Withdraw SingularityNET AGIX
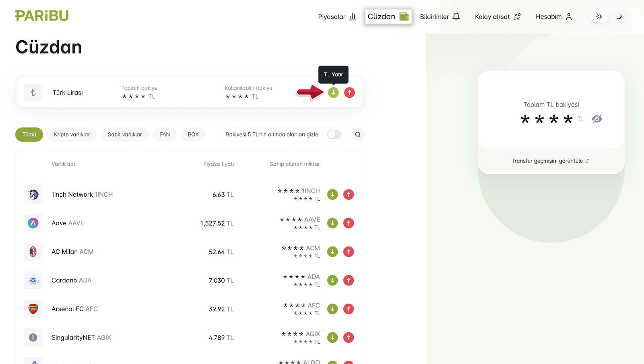The height and width of the screenshot is (364, 644). coord(349,337)
